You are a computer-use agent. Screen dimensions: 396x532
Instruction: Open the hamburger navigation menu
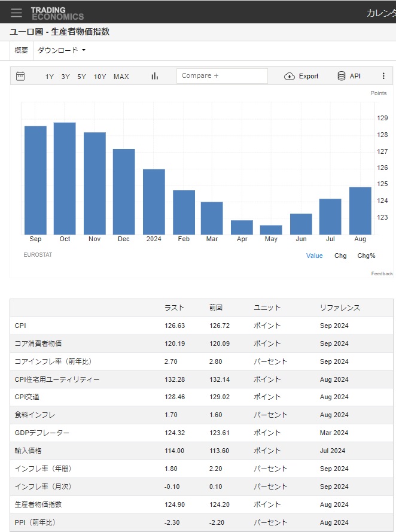tap(16, 13)
